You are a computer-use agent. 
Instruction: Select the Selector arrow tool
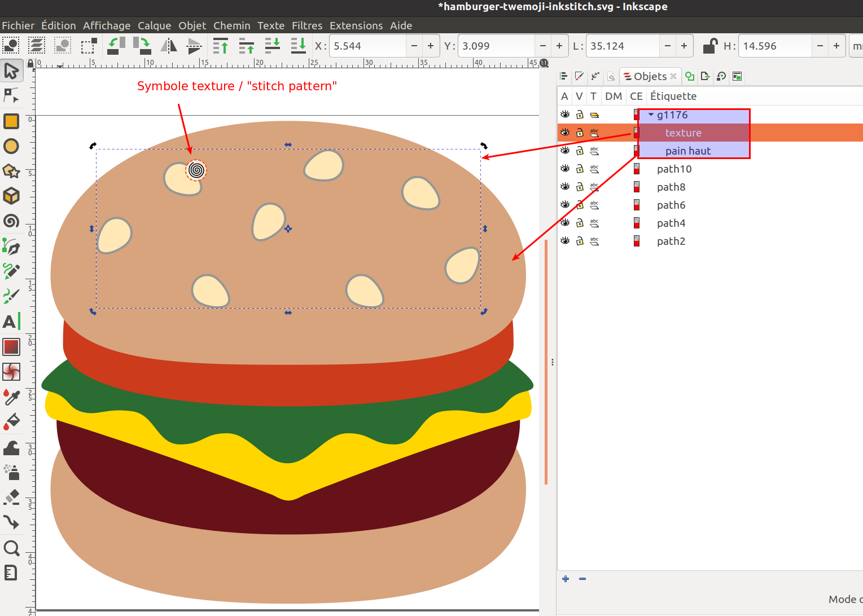[x=11, y=71]
